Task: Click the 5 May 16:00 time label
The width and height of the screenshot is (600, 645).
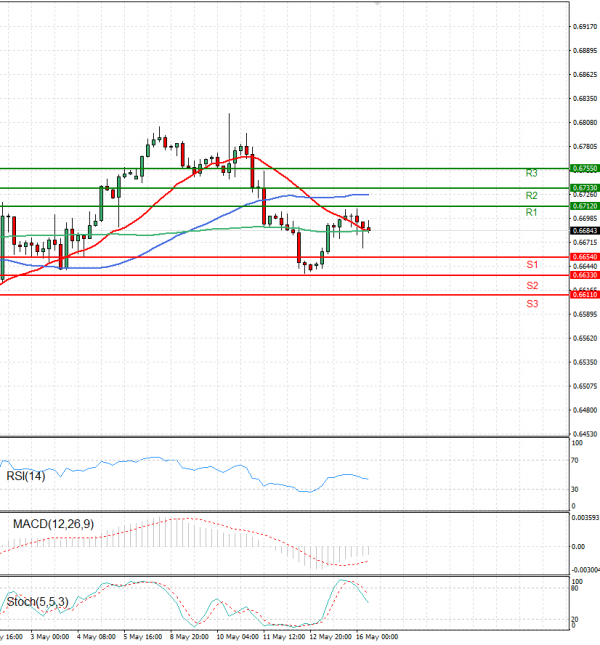Action: tap(143, 637)
